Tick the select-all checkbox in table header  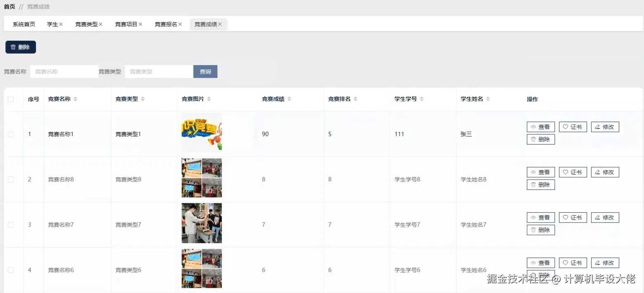(11, 99)
